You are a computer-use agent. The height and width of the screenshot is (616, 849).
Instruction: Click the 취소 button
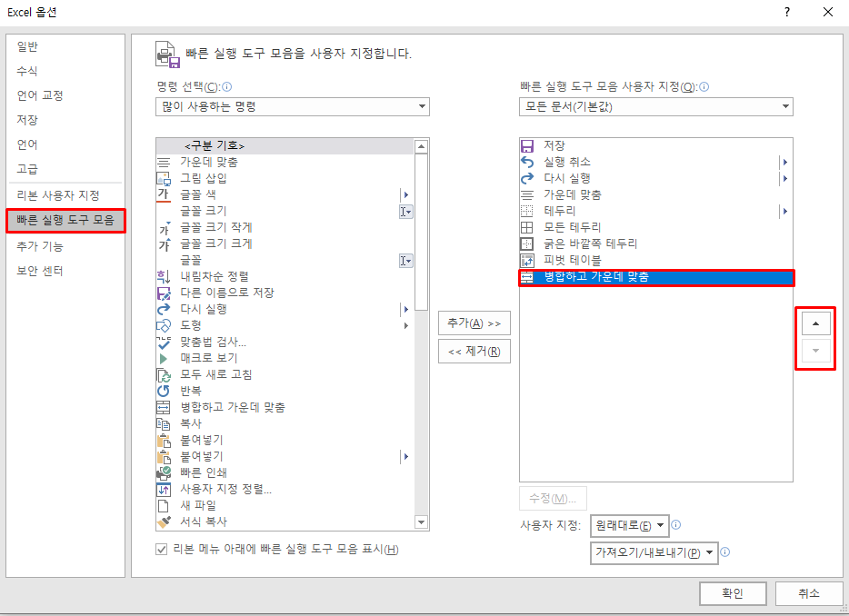click(x=809, y=593)
